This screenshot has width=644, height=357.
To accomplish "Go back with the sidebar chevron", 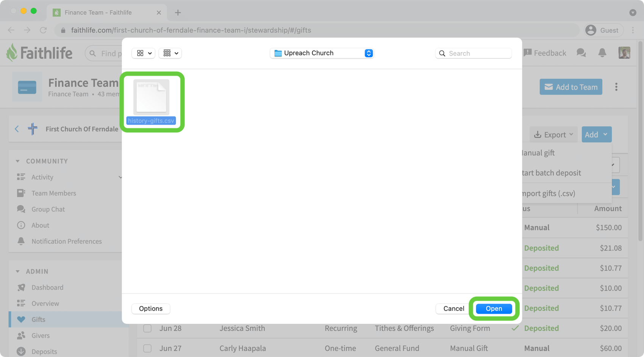I will point(17,129).
